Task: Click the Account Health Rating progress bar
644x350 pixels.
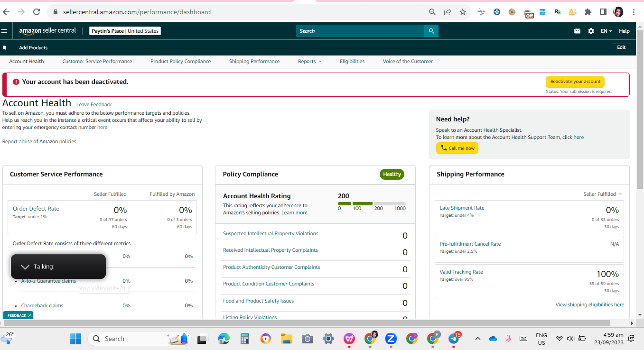Action: [372, 203]
